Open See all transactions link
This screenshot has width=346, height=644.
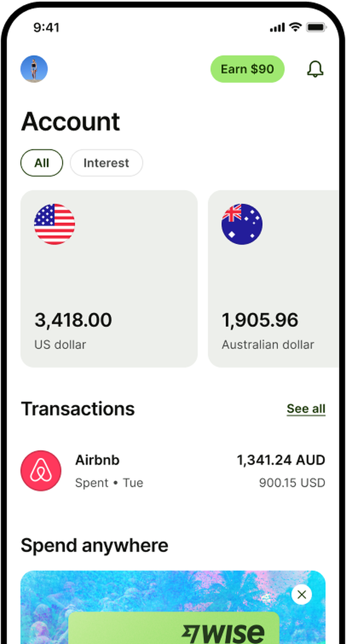click(x=306, y=409)
